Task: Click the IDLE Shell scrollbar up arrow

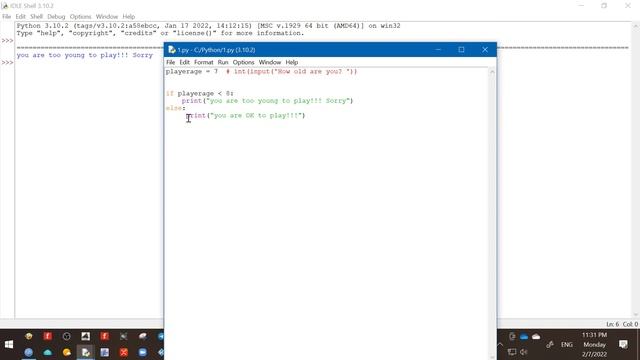Action: tap(636, 26)
